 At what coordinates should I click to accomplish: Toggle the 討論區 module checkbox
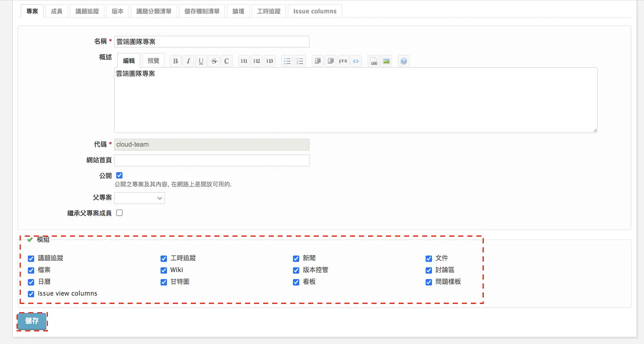tap(429, 270)
